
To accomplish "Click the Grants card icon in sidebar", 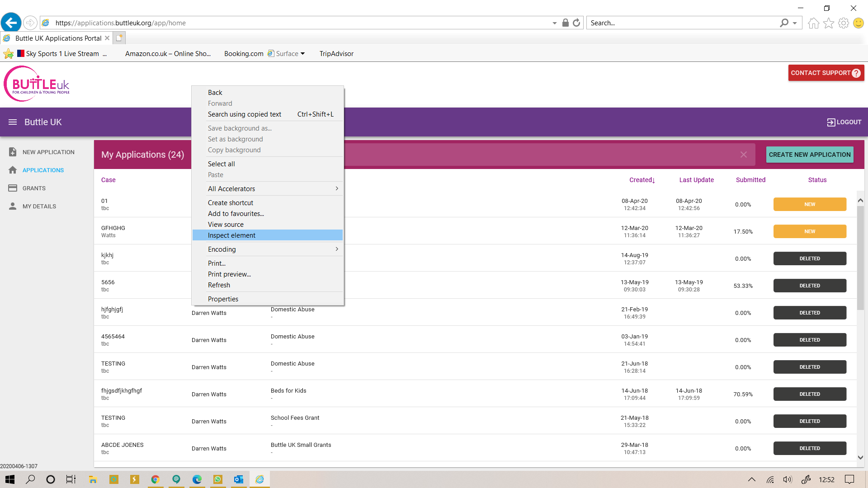I will pyautogui.click(x=13, y=188).
